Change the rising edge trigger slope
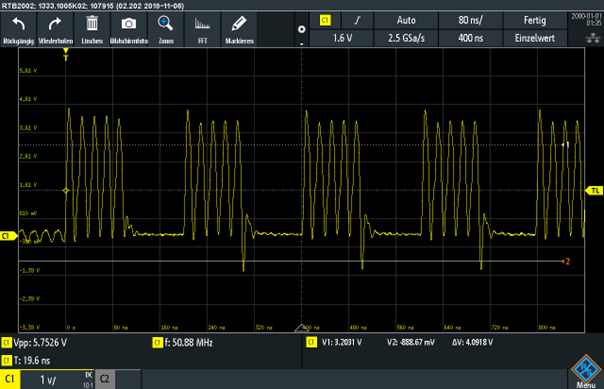The image size is (604, 389). tap(357, 20)
